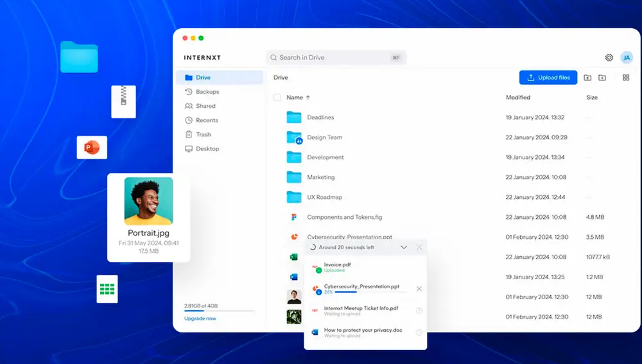Collapse the upload panel with chevron
The height and width of the screenshot is (364, 642).
click(x=404, y=247)
